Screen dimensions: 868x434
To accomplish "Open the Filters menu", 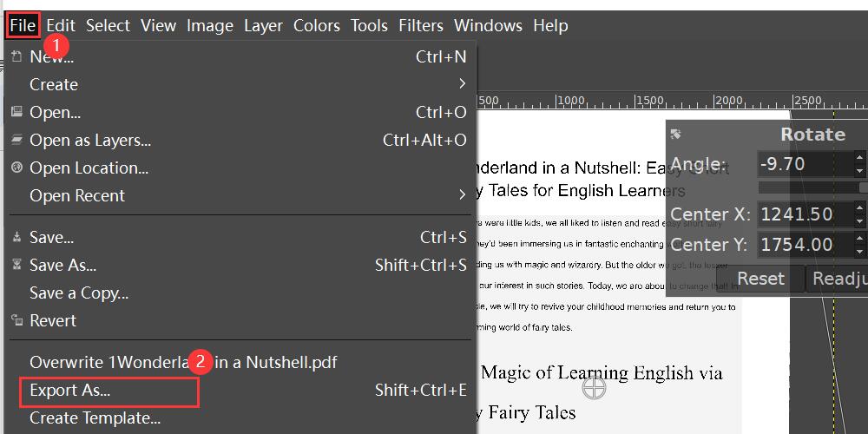I will pos(421,25).
